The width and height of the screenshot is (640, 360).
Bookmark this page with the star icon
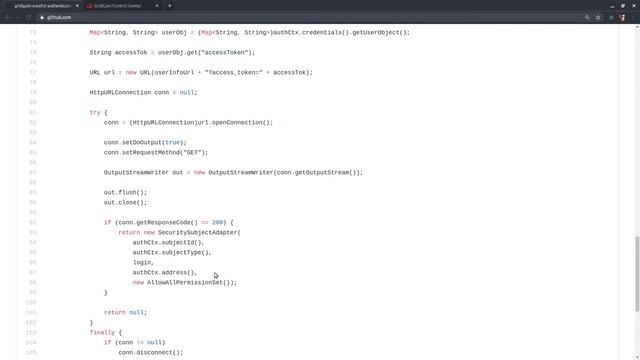coord(598,18)
